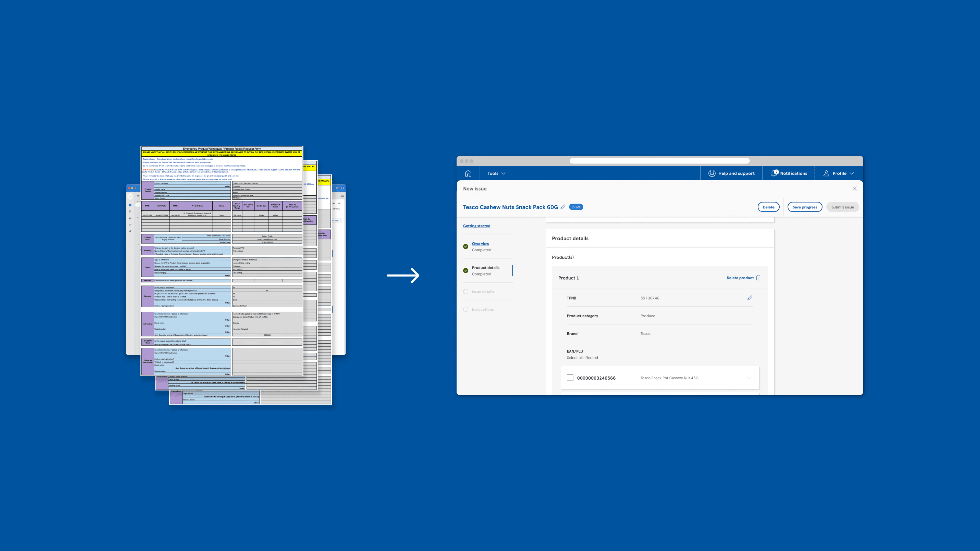Close the New issue panel
980x551 pixels.
tap(854, 189)
